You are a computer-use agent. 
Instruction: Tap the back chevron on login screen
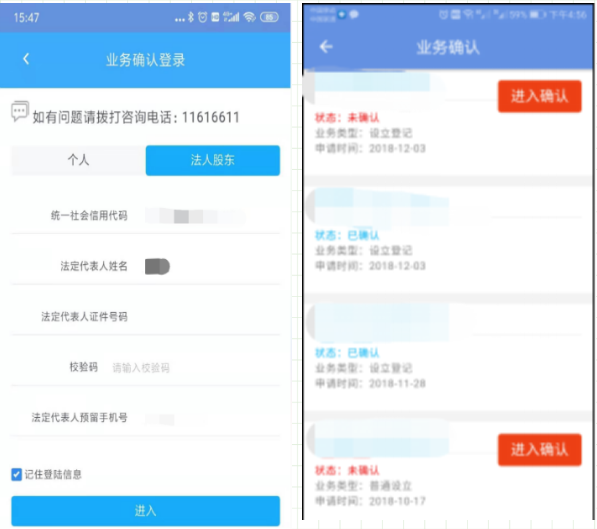click(26, 59)
